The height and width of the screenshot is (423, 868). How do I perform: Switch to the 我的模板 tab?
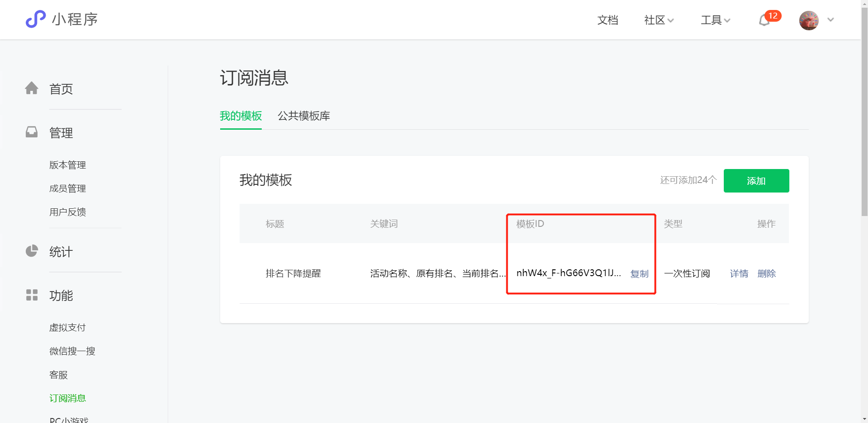[x=241, y=116]
